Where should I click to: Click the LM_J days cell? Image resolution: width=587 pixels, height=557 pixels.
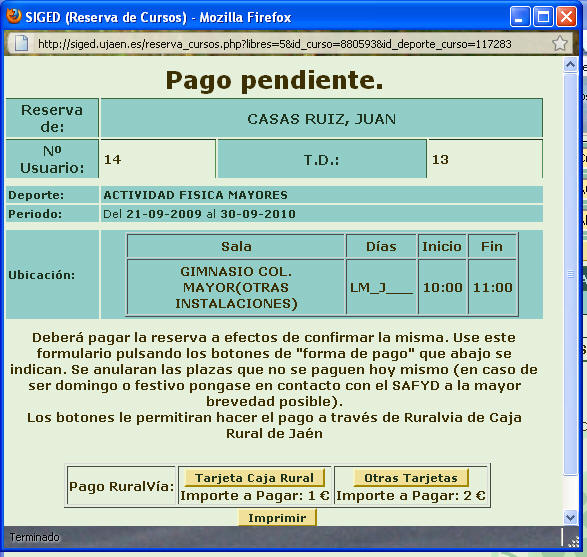(x=381, y=287)
